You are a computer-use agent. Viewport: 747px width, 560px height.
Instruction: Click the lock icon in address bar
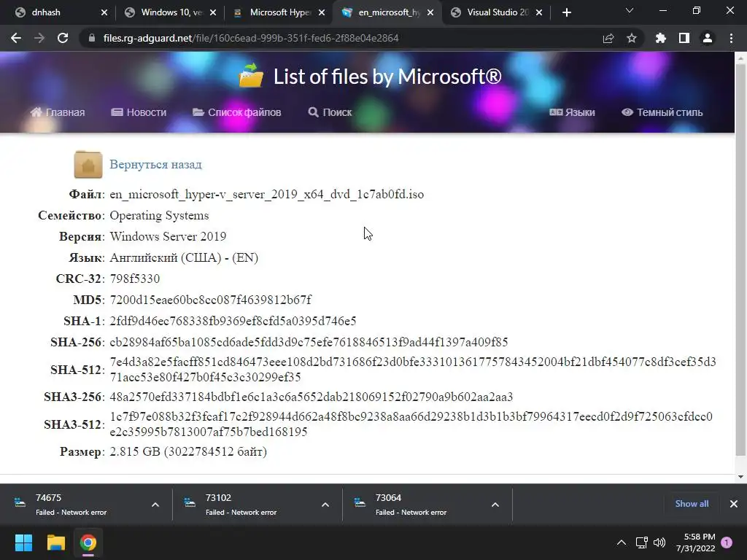point(92,38)
